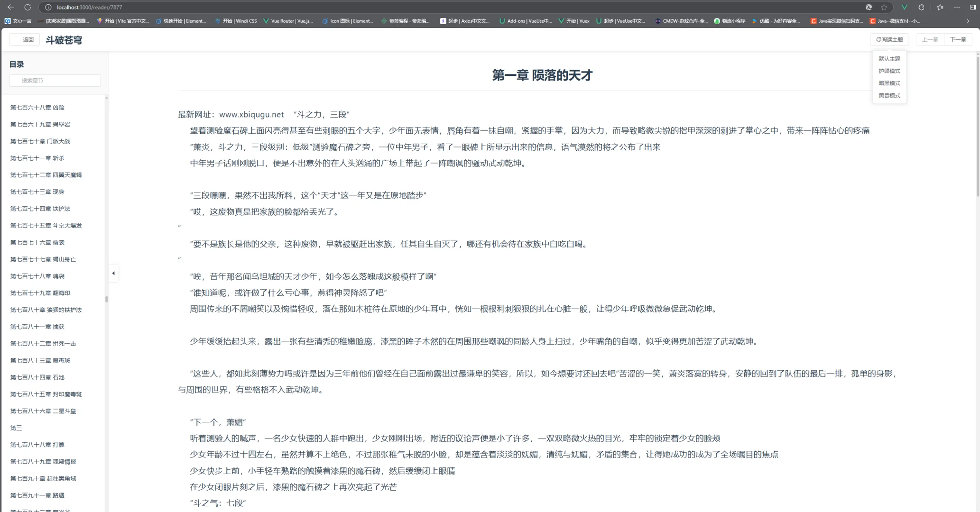
Task: Open the browser sidebar panel icon
Action: point(973,7)
